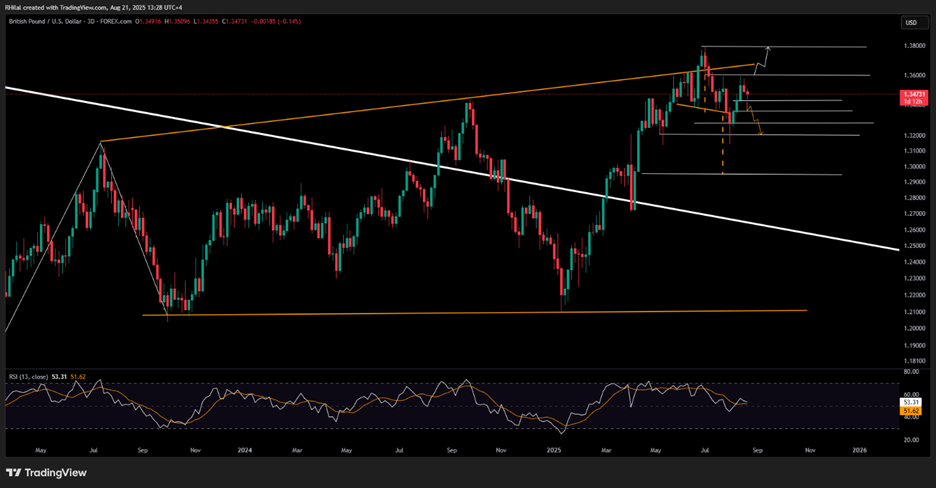The width and height of the screenshot is (936, 488).
Task: Click the 1.20000 price scale label
Action: (915, 328)
